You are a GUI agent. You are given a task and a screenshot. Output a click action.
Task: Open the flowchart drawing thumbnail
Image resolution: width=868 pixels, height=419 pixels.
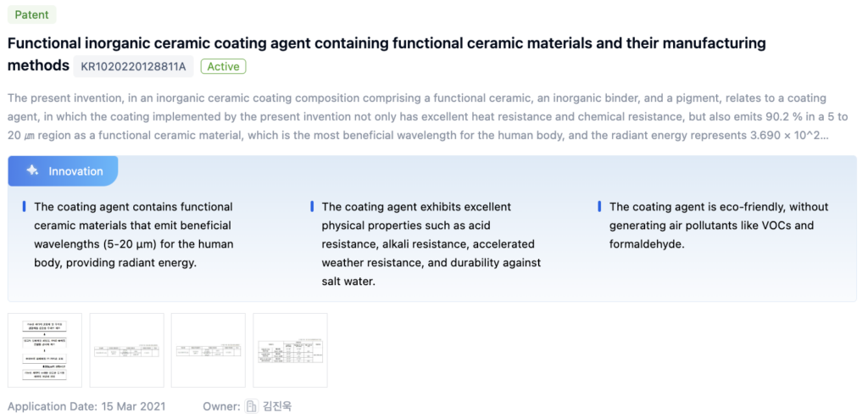(x=45, y=349)
